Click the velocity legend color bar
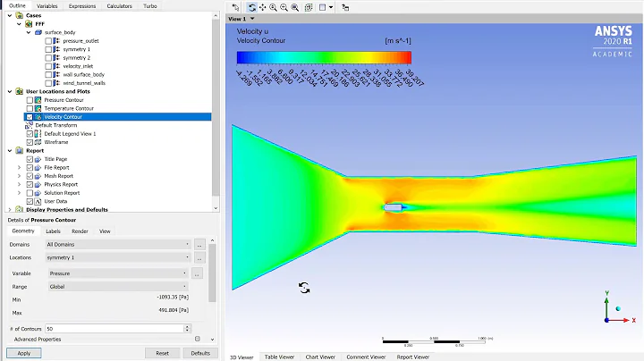This screenshot has height=361, width=644. [324, 57]
